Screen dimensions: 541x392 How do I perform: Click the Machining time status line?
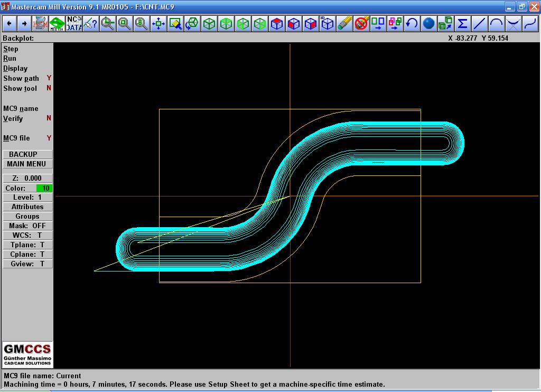(x=194, y=384)
